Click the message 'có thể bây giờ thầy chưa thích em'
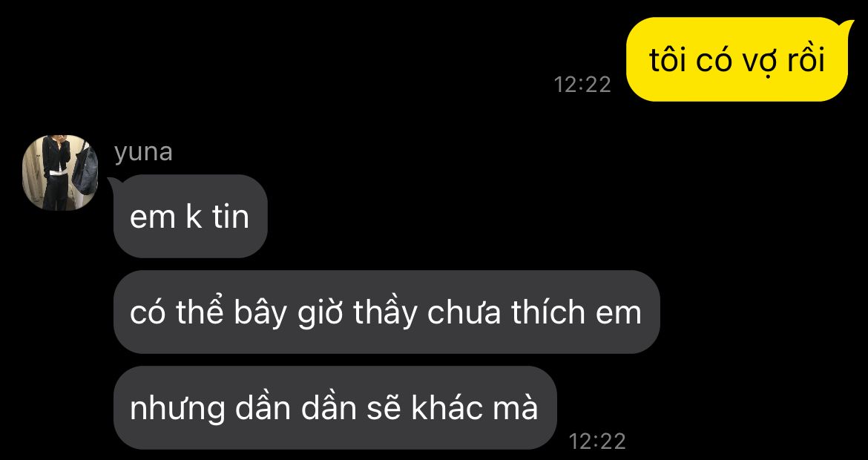The image size is (868, 460). click(x=387, y=312)
